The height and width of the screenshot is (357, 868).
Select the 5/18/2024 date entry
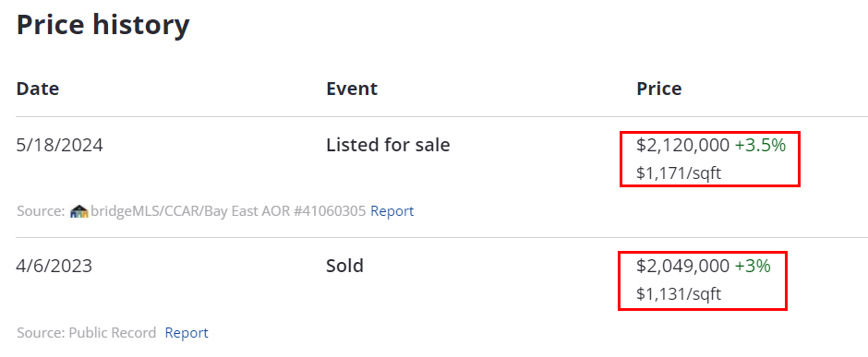(x=59, y=146)
